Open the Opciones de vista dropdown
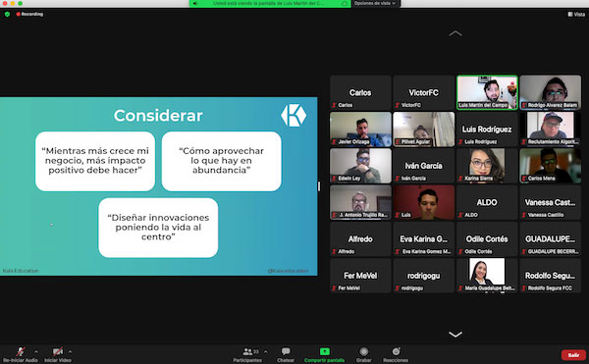Viewport: 589px width, 364px height. [375, 3]
